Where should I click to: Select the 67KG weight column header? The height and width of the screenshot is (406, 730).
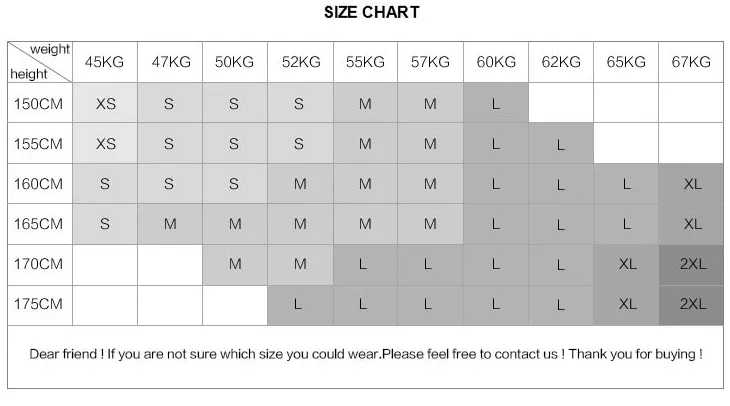(x=691, y=62)
